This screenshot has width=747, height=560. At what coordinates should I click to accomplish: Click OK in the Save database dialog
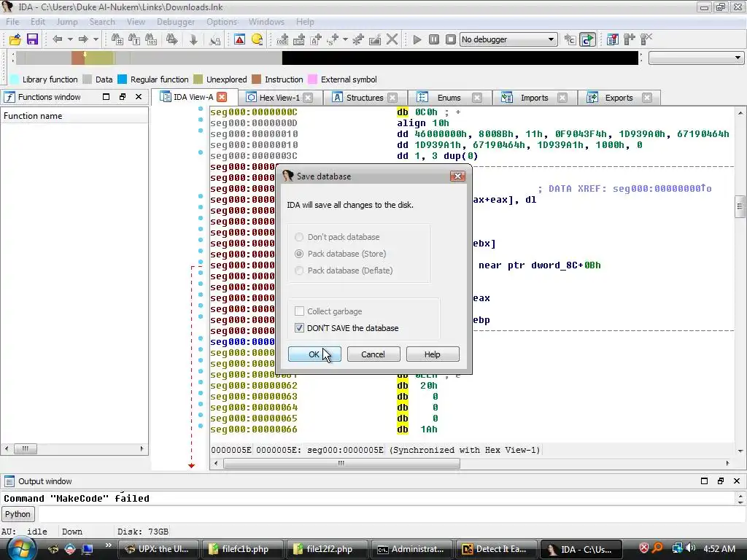314,354
